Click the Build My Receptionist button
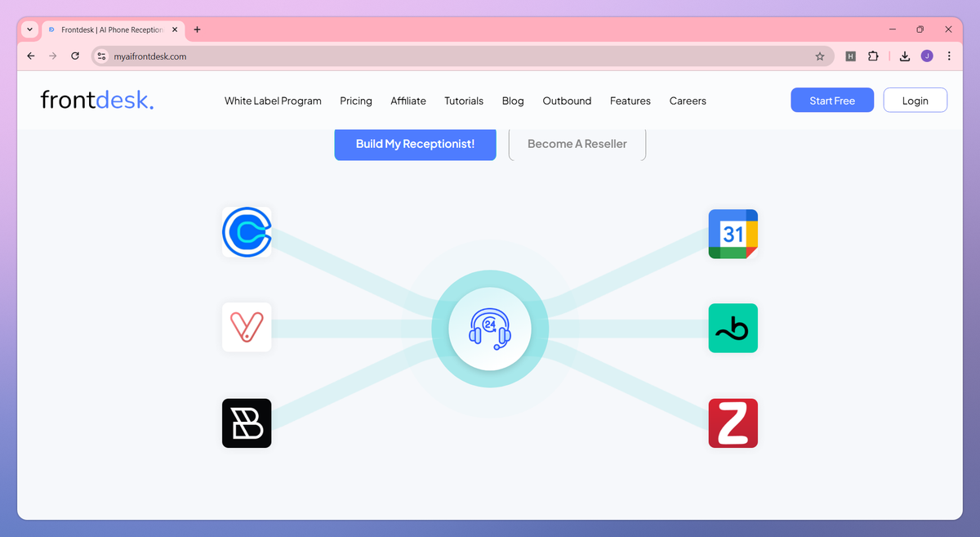 pos(414,144)
